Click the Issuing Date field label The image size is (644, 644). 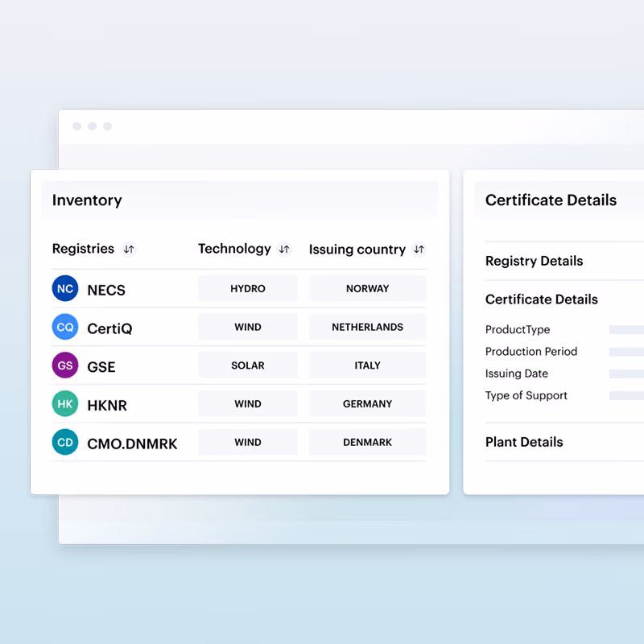point(516,374)
